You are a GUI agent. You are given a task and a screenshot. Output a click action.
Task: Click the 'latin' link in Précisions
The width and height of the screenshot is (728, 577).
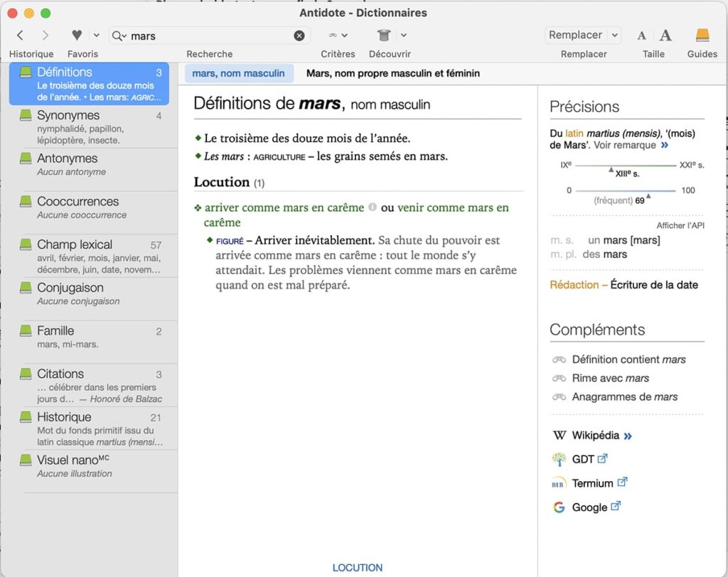click(574, 134)
